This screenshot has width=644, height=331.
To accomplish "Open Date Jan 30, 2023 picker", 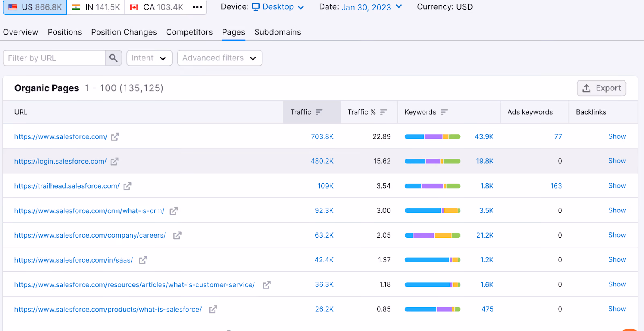I will [372, 7].
